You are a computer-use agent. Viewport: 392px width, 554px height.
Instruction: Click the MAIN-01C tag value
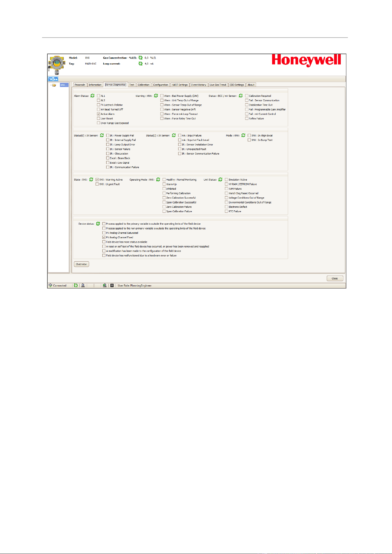(x=91, y=64)
